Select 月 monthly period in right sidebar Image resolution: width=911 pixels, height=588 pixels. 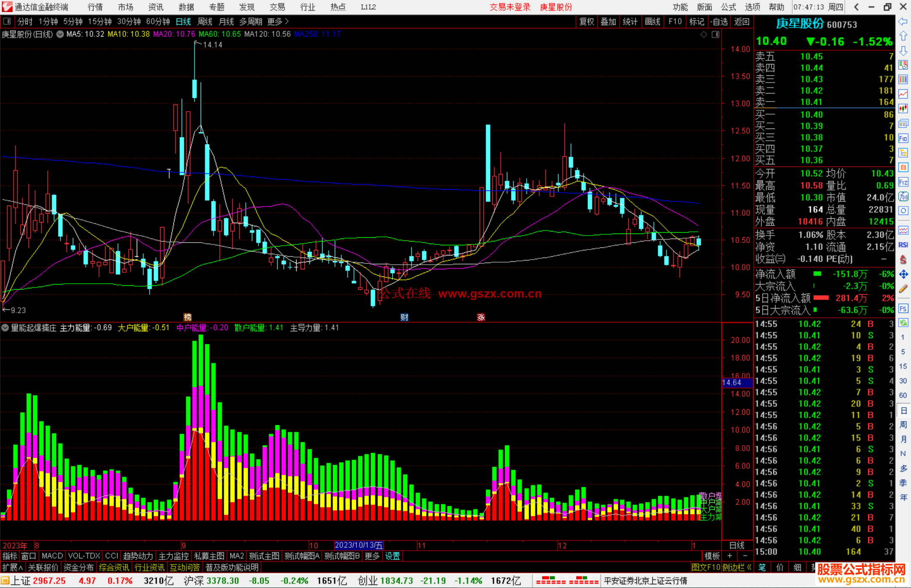903,439
